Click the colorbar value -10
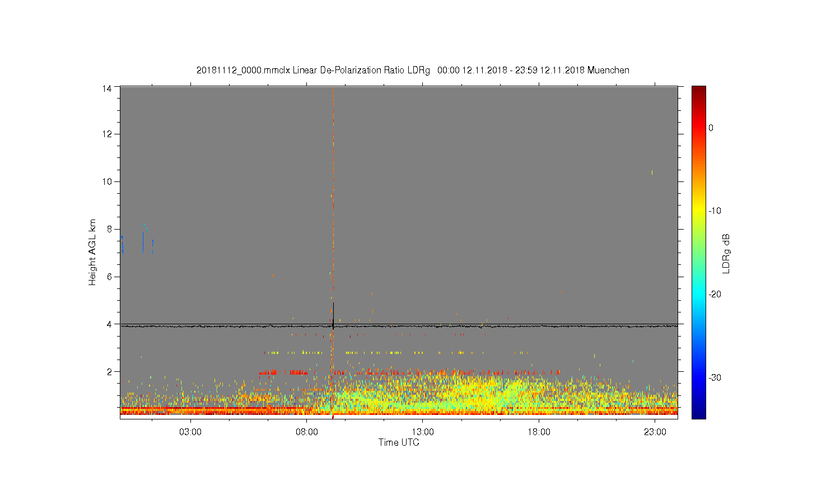 [715, 211]
